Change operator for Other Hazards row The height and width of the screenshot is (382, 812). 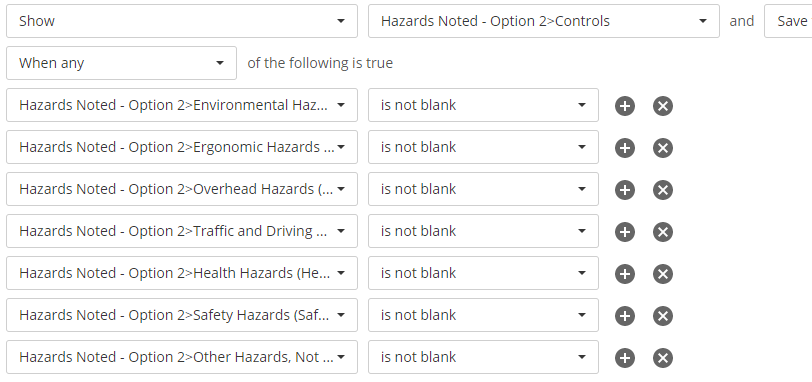click(x=483, y=357)
